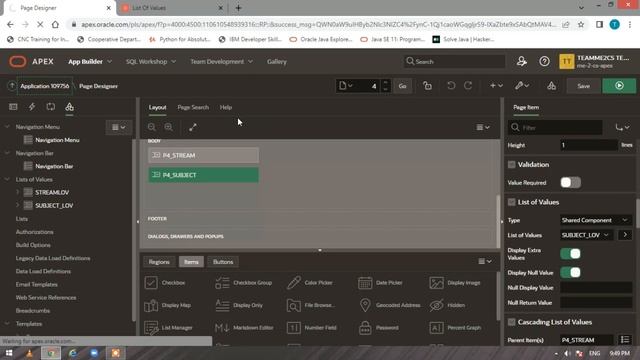The height and width of the screenshot is (360, 640).
Task: Open the Create plus menu
Action: pyautogui.click(x=496, y=86)
